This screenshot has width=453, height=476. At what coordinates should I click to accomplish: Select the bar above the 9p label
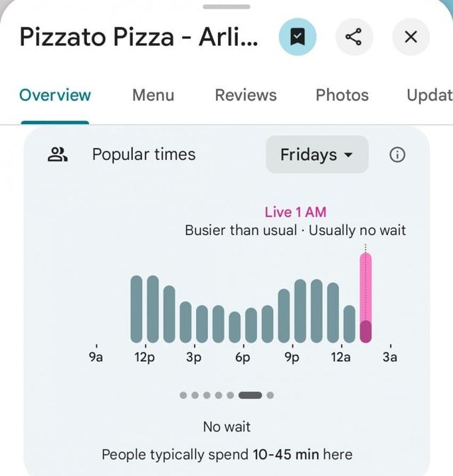pos(285,315)
